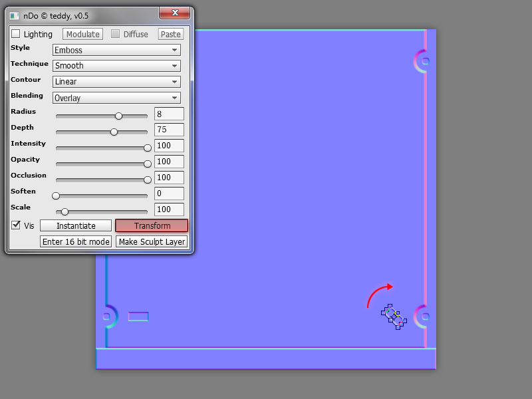Click the nDo window title icon
The height and width of the screenshot is (399, 532).
[x=14, y=16]
